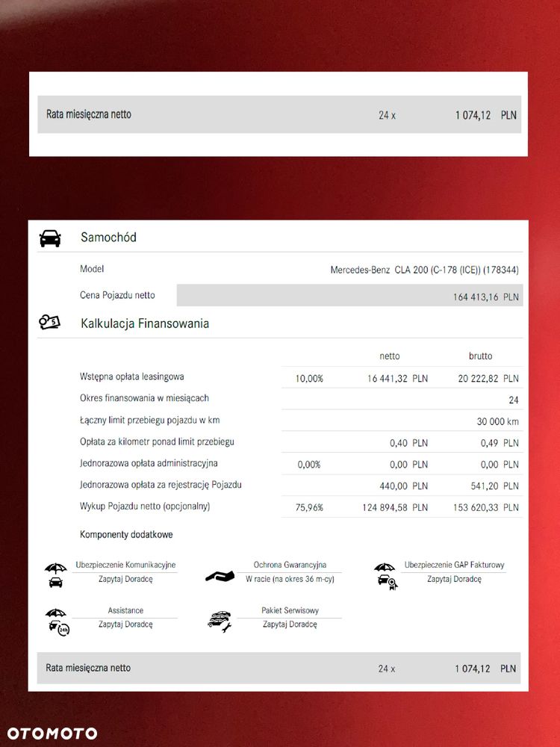Click buyout netto 124 894,58 PLN
This screenshot has height=747, width=560.
(x=395, y=508)
